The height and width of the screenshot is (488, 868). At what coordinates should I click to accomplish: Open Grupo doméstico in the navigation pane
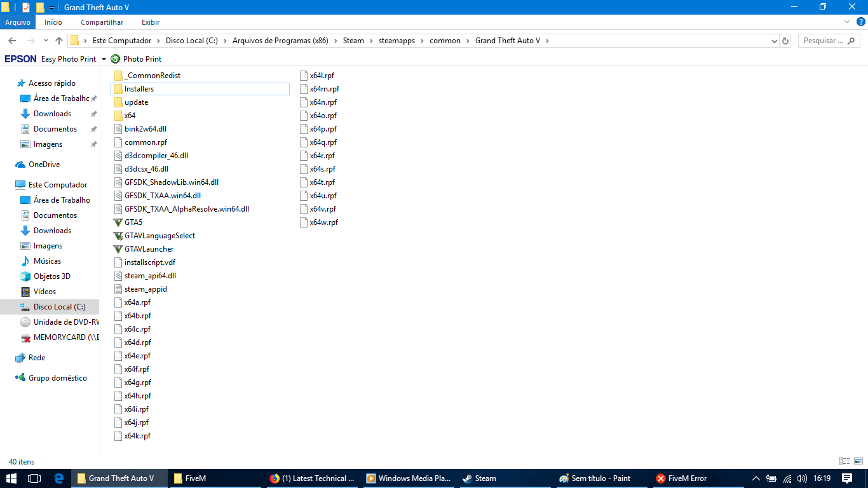(x=57, y=378)
